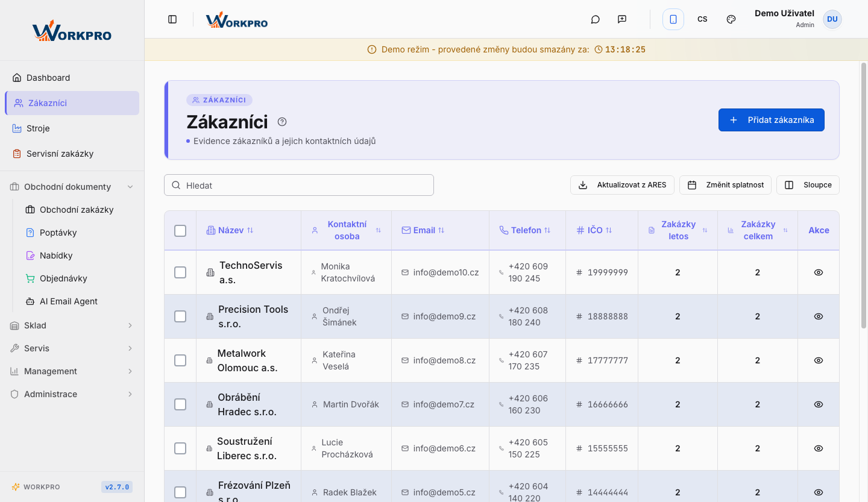Tick checkbox for Obrábění Hradec s.r.o.
Image resolution: width=868 pixels, height=502 pixels.
(180, 404)
